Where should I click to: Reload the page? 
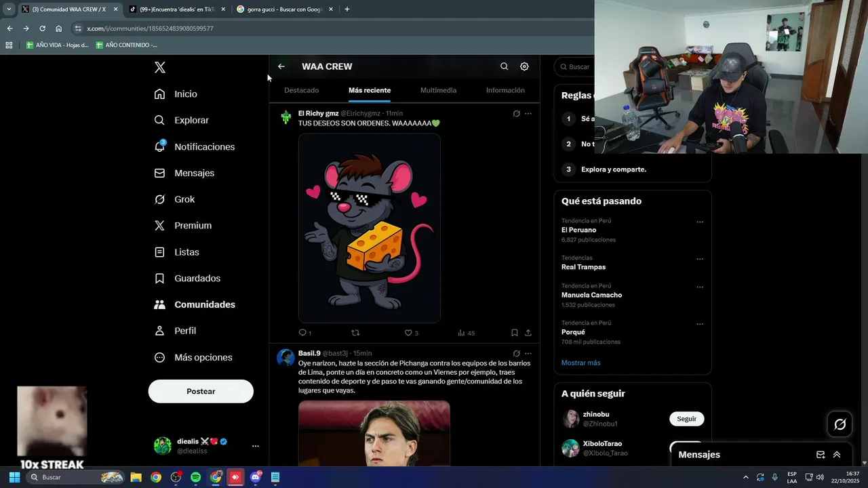click(x=42, y=28)
